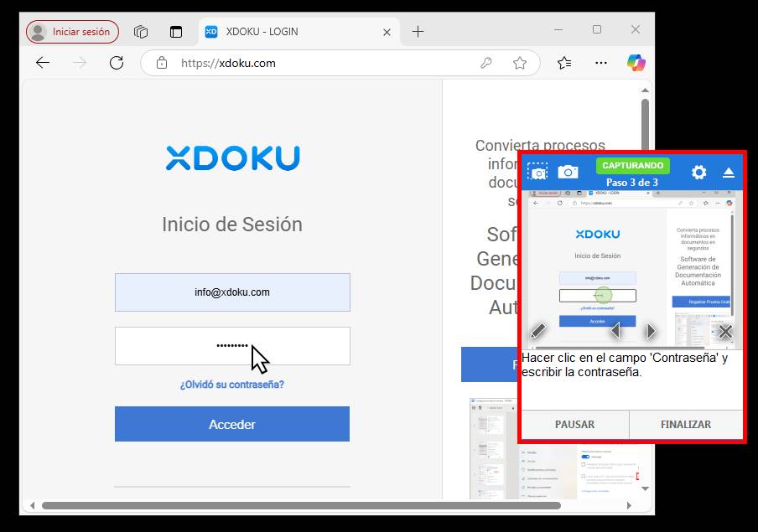Minimize the browser window
Viewport: 758px width, 532px height.
(558, 30)
